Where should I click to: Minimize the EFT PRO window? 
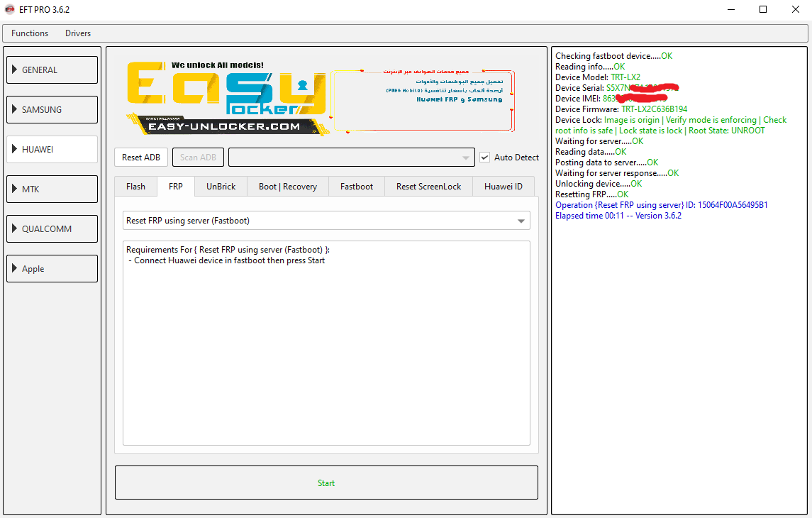click(x=731, y=9)
